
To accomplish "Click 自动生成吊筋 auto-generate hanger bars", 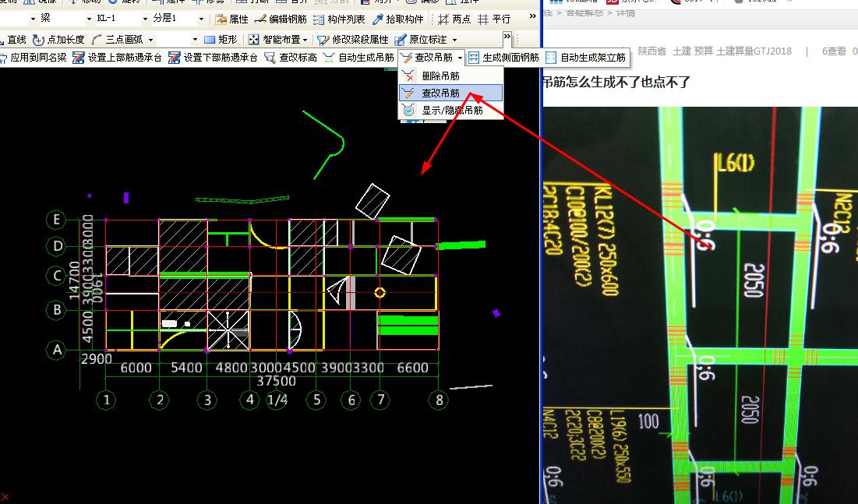I will click(x=358, y=58).
